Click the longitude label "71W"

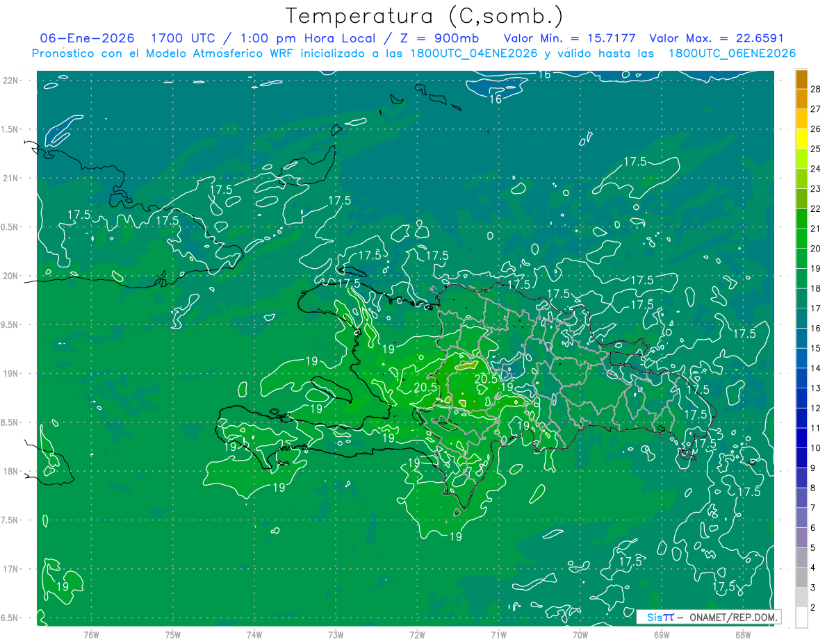pyautogui.click(x=498, y=634)
